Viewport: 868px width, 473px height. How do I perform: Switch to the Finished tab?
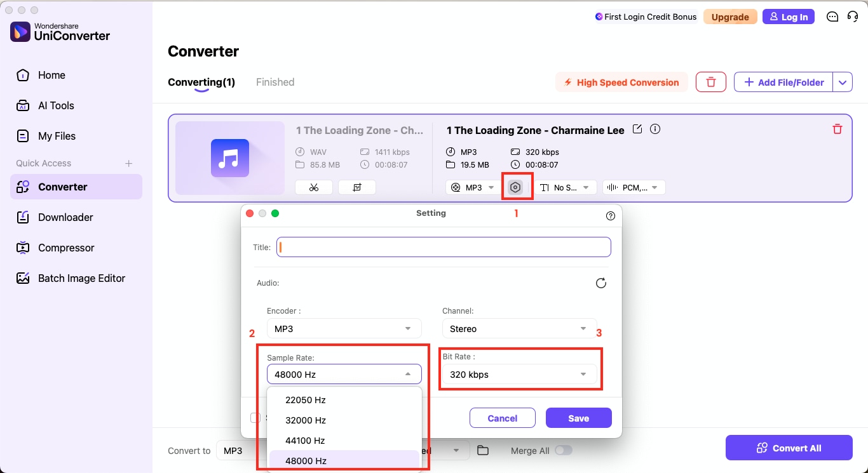click(x=275, y=82)
